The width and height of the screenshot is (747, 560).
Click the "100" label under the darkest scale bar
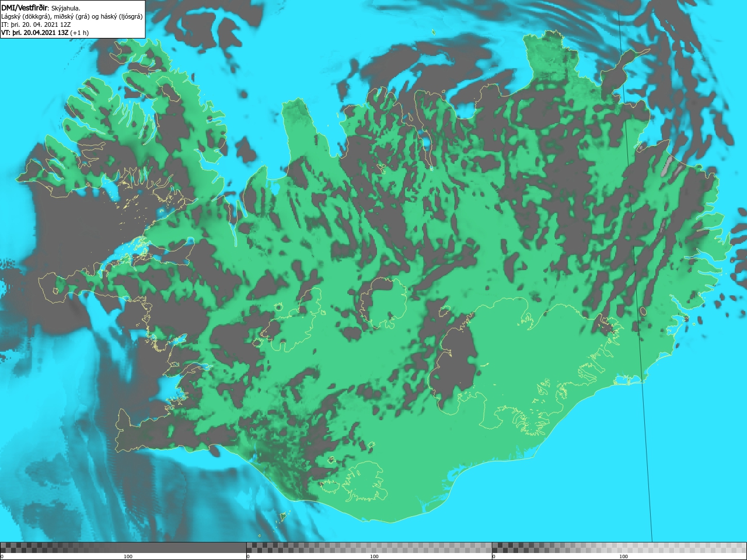click(128, 556)
